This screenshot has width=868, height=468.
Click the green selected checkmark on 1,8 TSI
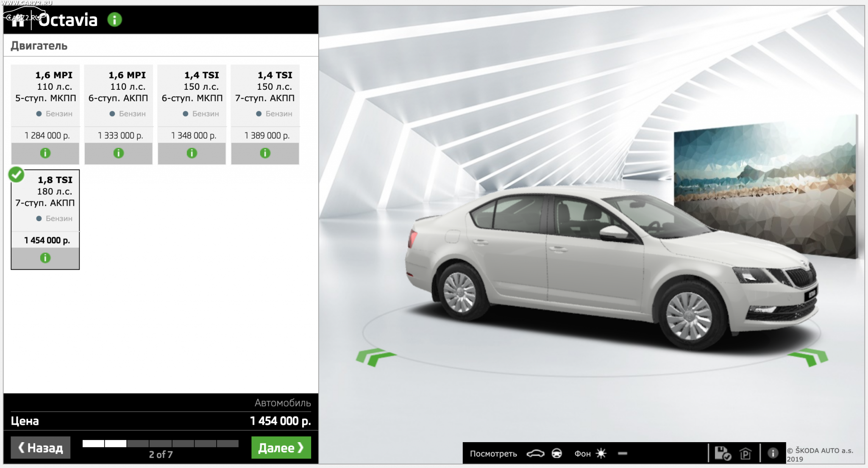point(17,174)
